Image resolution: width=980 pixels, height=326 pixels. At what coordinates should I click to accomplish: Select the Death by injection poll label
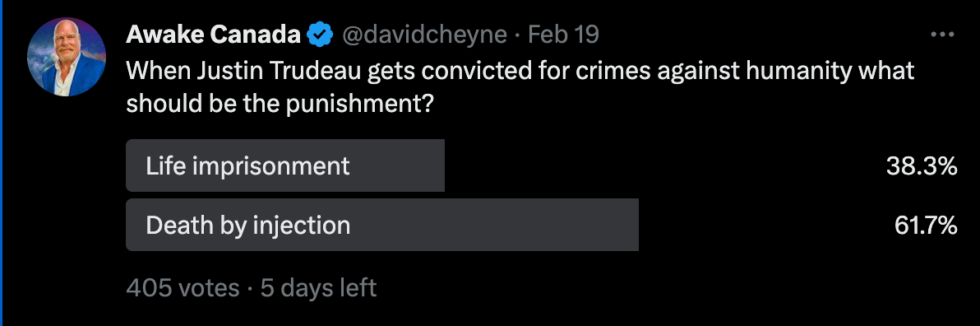248,226
